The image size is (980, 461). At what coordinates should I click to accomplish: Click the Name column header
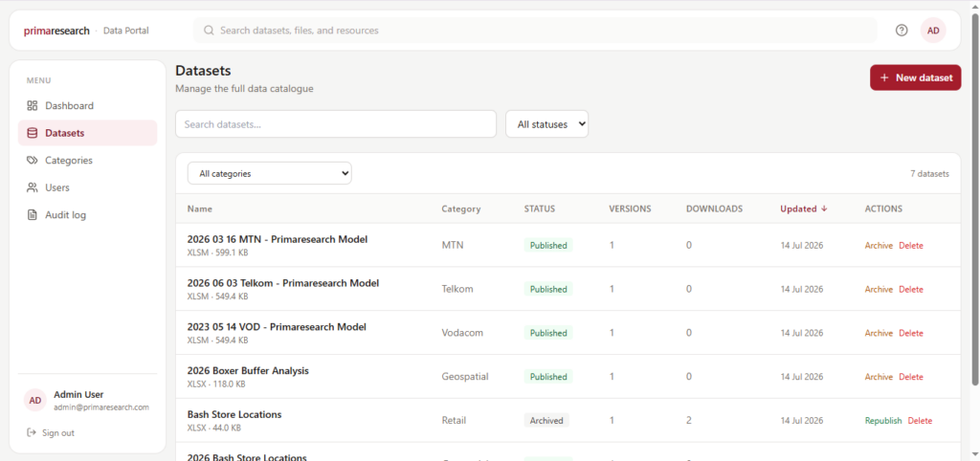(x=199, y=209)
